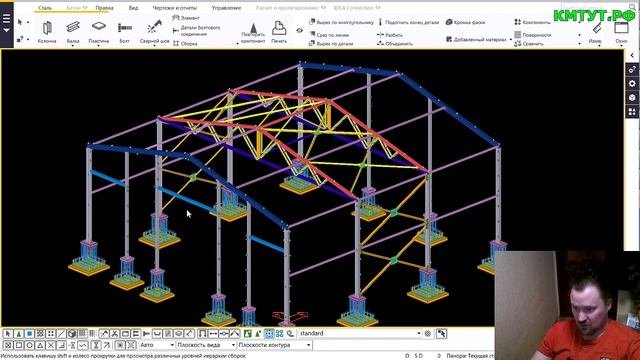Select the Сварной шов weld tool
This screenshot has height=360, width=640.
coord(154,32)
